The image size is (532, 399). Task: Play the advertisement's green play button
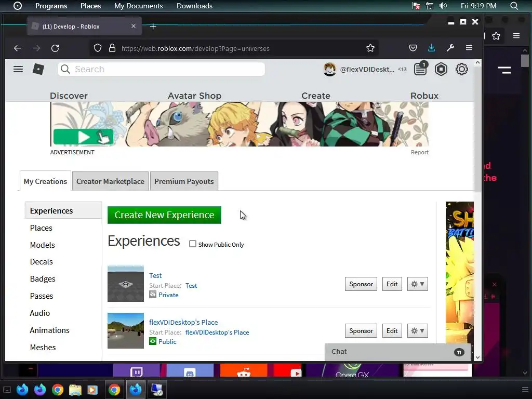click(84, 137)
